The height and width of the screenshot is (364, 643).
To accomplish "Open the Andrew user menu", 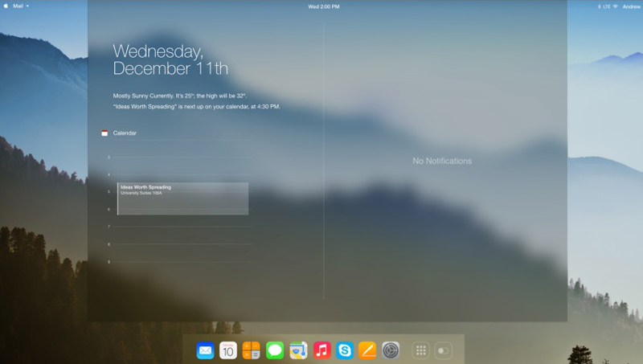I will pyautogui.click(x=631, y=6).
